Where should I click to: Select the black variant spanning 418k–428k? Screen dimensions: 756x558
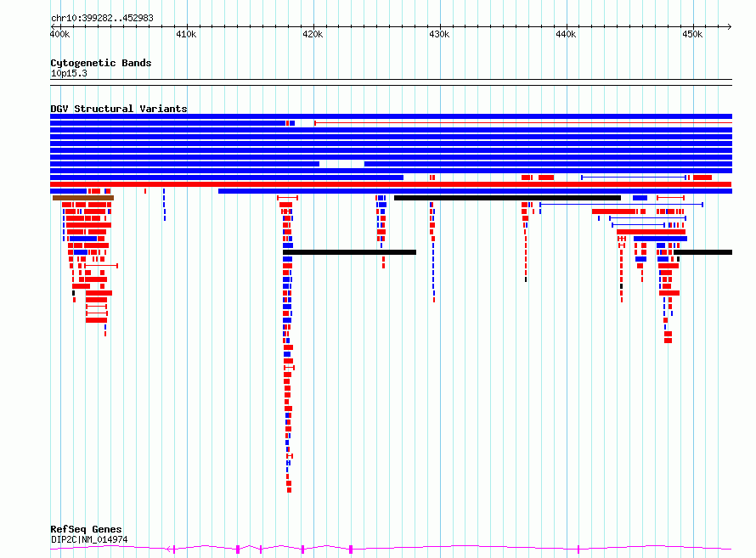click(350, 252)
